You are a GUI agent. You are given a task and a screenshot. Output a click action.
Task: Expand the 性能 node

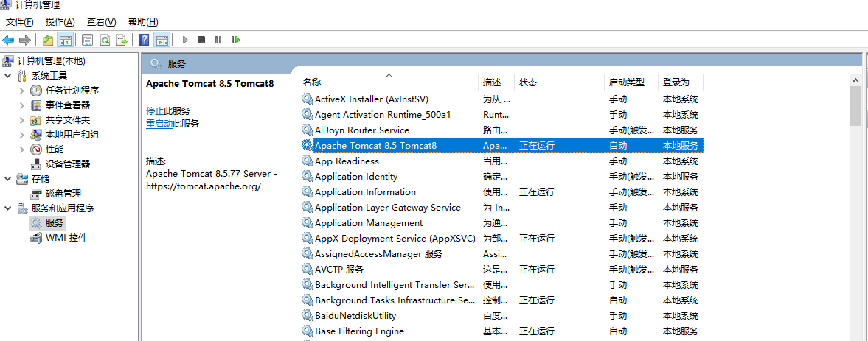(21, 150)
